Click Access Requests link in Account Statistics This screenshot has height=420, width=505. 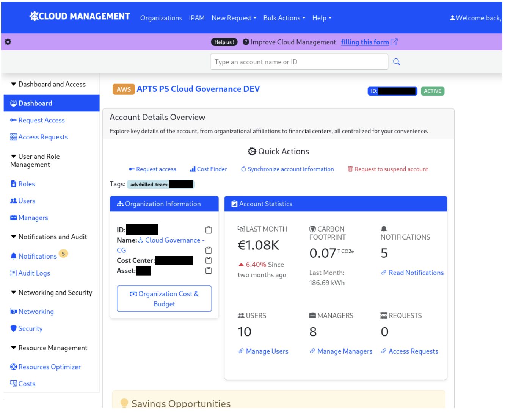(x=410, y=351)
